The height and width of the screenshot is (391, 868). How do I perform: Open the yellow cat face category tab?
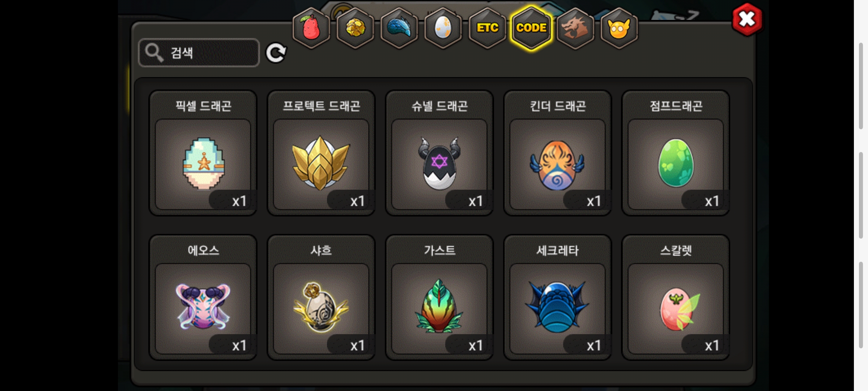click(619, 28)
